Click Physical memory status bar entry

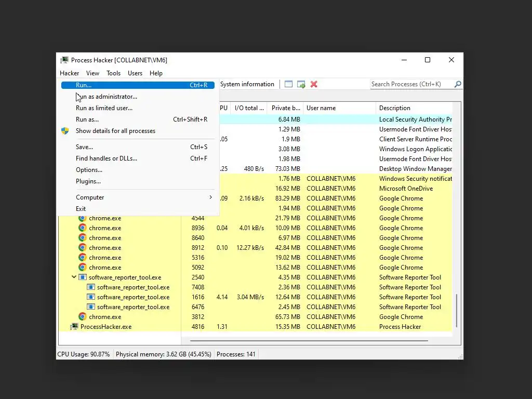tap(164, 354)
